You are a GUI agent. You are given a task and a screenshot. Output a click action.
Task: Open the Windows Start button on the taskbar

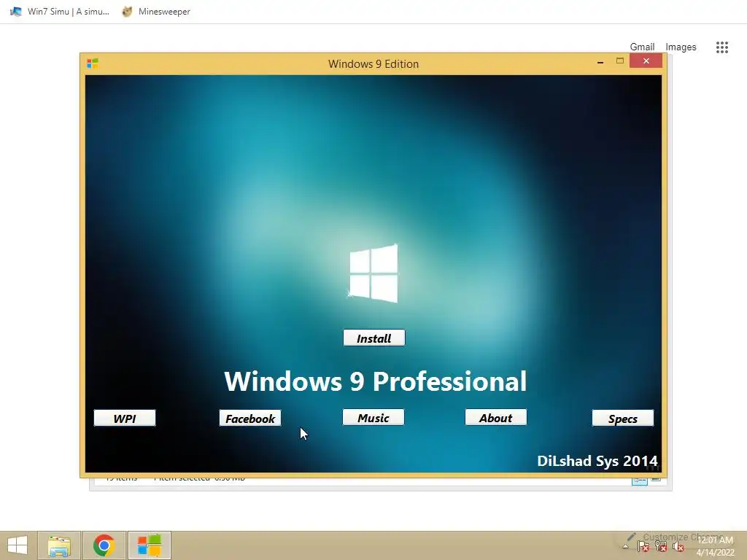18,545
